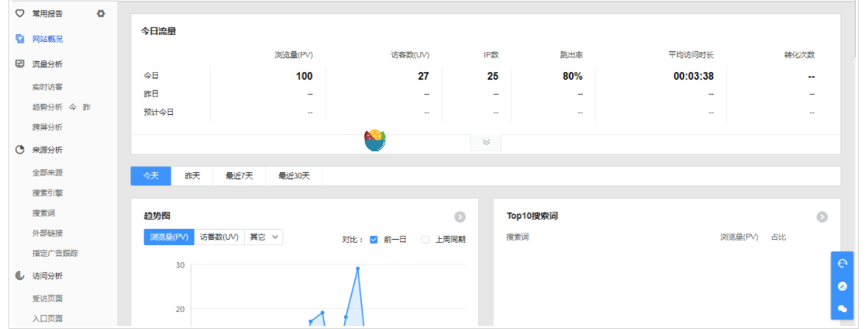
Task: Open 入口页面 report
Action: 47,318
